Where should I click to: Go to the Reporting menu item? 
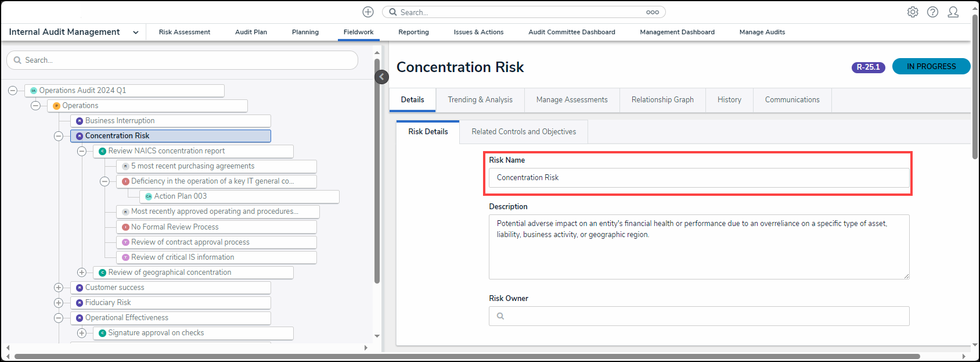point(413,32)
